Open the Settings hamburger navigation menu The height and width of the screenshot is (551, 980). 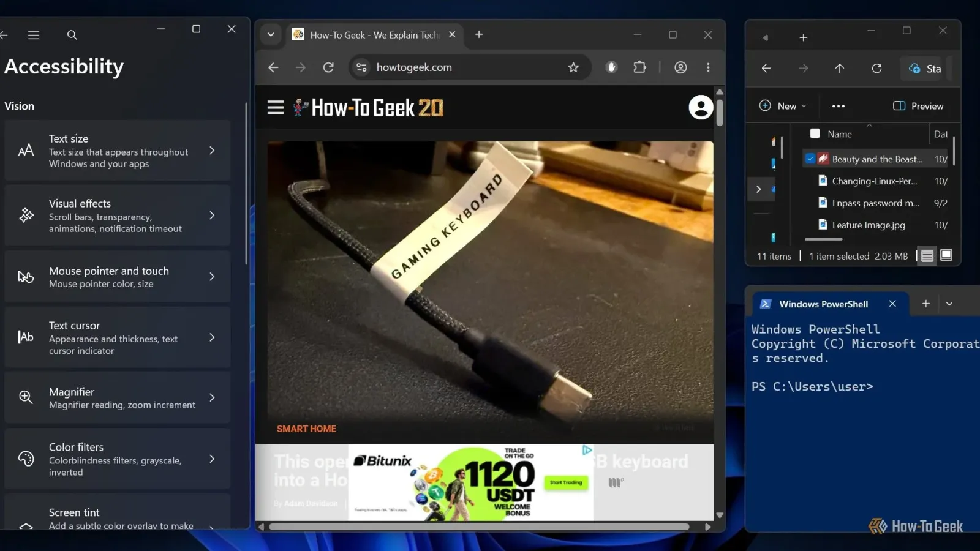pyautogui.click(x=34, y=36)
